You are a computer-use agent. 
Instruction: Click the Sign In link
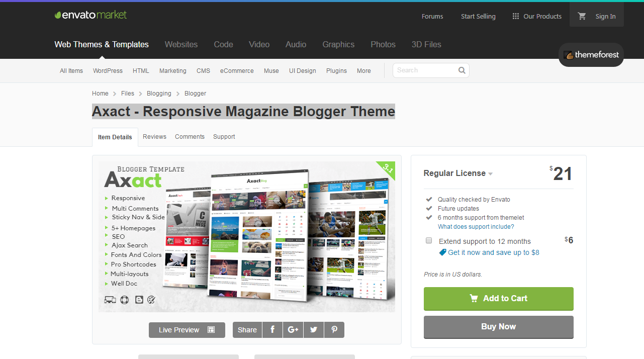[605, 17]
